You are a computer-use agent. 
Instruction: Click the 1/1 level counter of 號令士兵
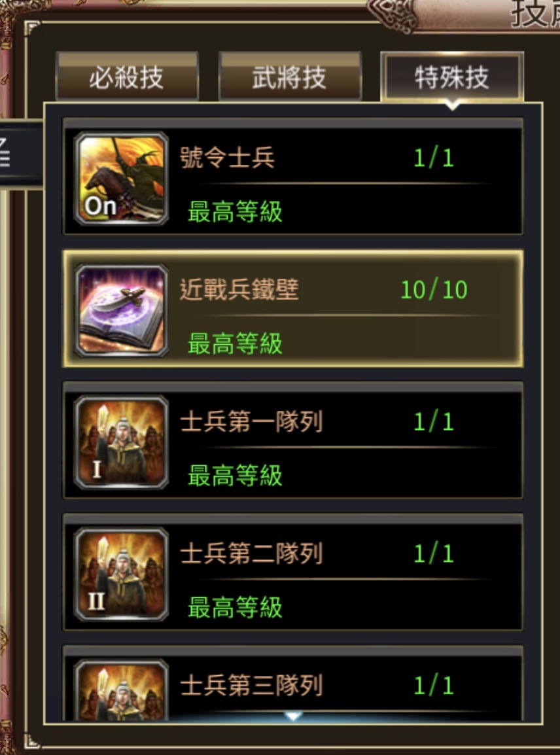(x=434, y=158)
